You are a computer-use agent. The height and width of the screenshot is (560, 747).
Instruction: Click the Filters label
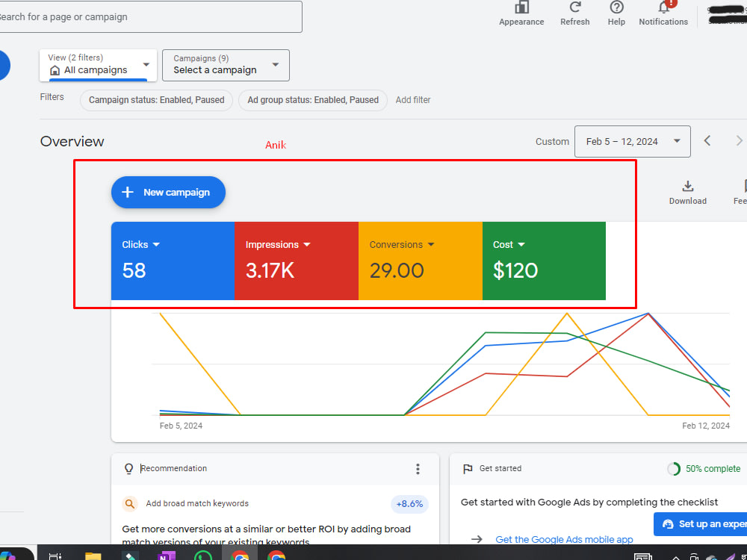coord(52,96)
